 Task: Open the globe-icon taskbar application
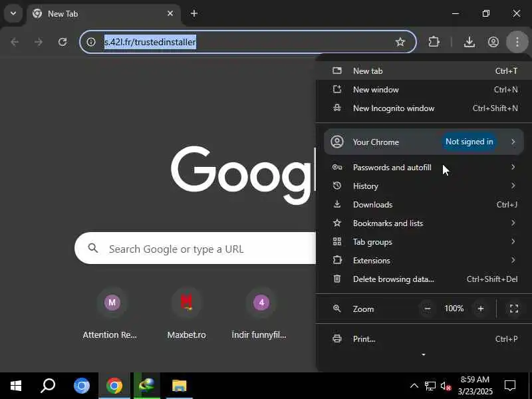[146, 386]
